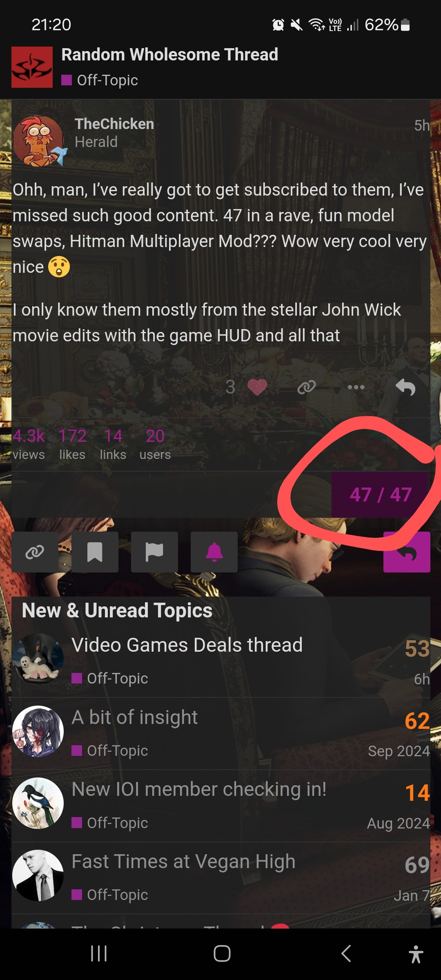The height and width of the screenshot is (980, 441).
Task: Open the Fast Times at Vegan High topic
Action: coord(183,862)
